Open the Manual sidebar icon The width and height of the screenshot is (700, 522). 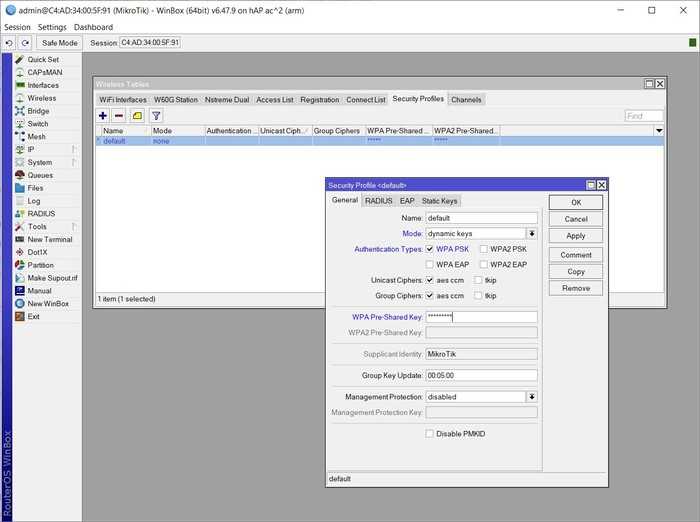(20, 291)
